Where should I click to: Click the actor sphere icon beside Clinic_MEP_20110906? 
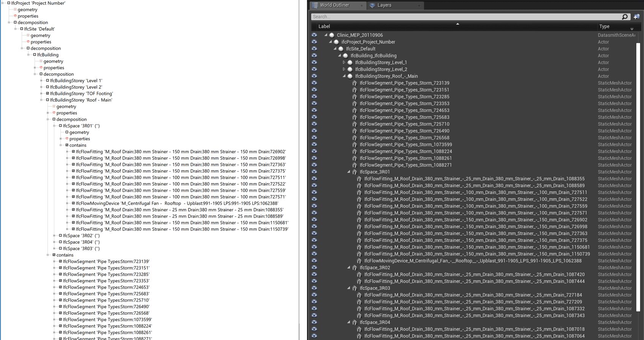click(x=332, y=35)
